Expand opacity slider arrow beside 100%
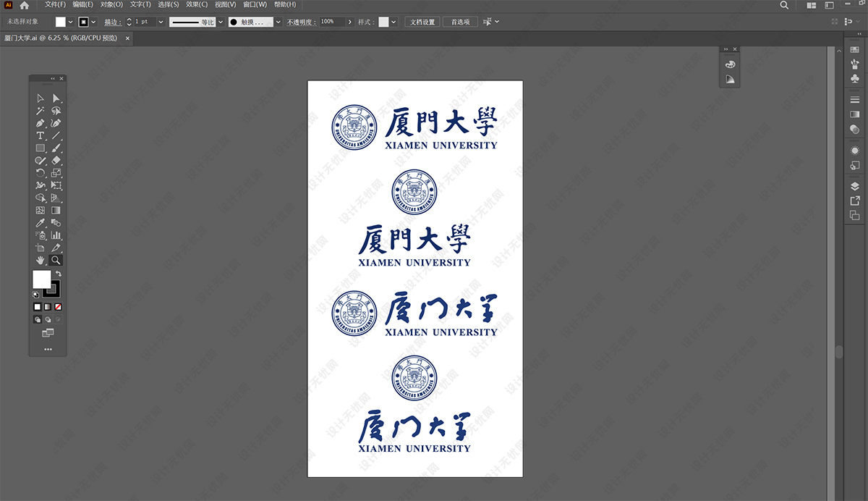868x501 pixels. [x=350, y=22]
